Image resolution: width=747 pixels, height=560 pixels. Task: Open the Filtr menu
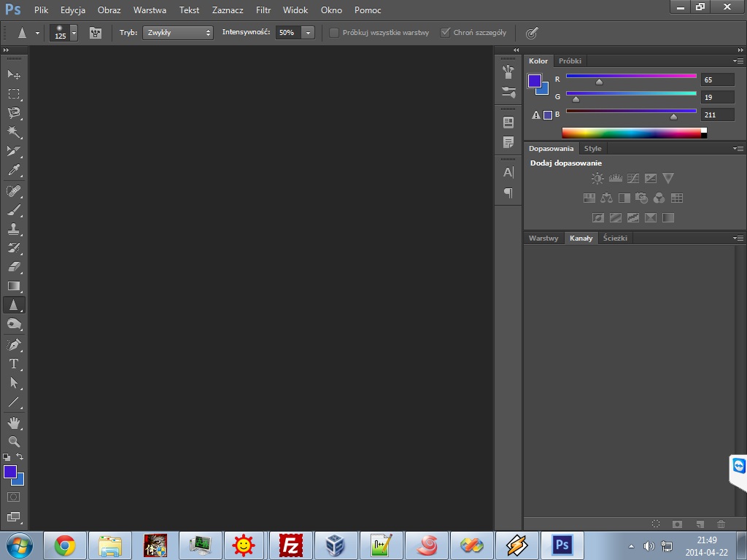click(x=263, y=10)
